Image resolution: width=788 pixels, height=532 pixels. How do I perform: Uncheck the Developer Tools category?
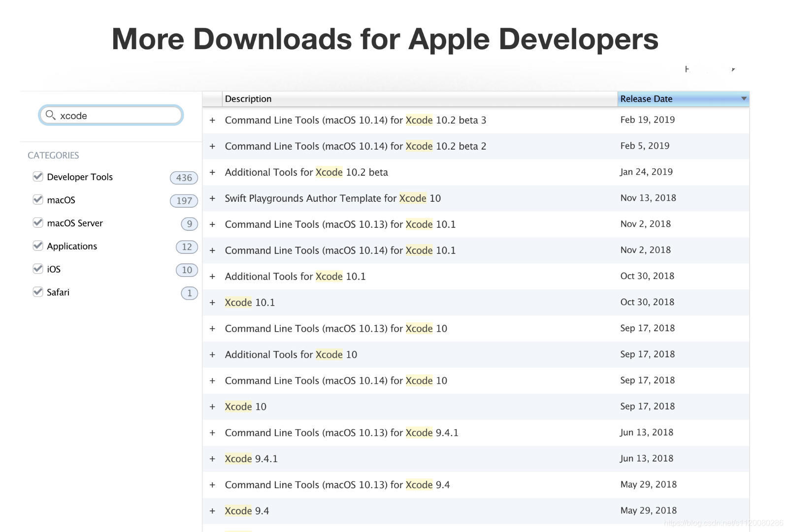tap(38, 176)
